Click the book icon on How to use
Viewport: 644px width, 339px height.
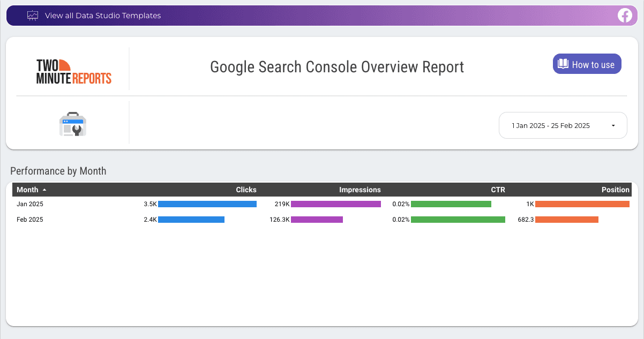click(x=563, y=64)
